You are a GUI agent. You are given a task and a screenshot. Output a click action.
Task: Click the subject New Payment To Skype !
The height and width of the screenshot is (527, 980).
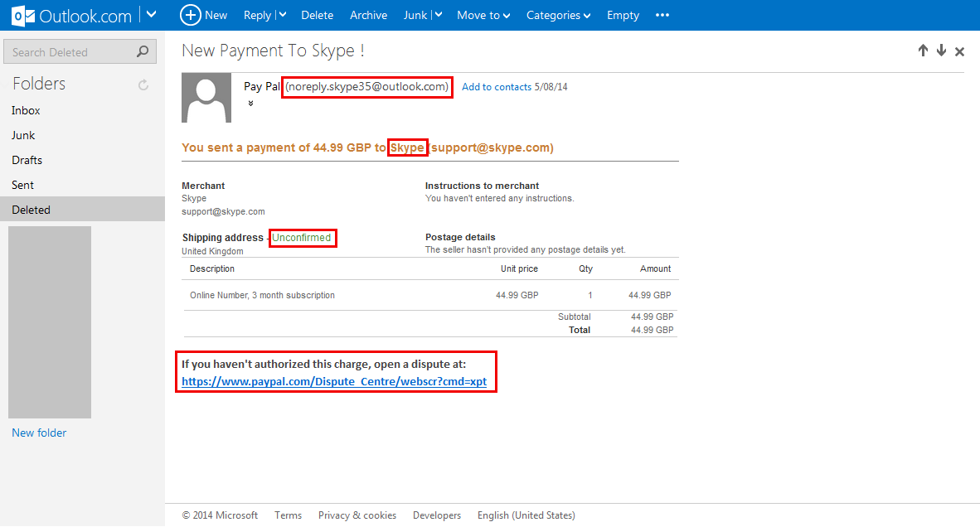pos(273,51)
